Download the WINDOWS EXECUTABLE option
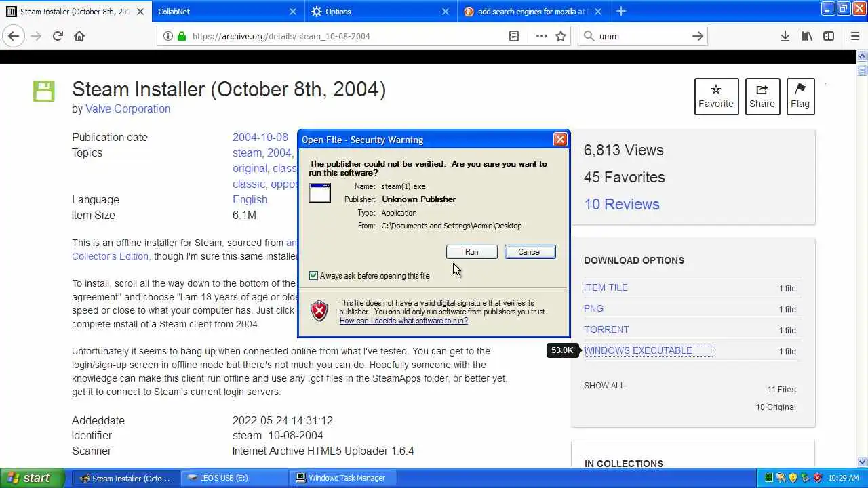 [638, 350]
